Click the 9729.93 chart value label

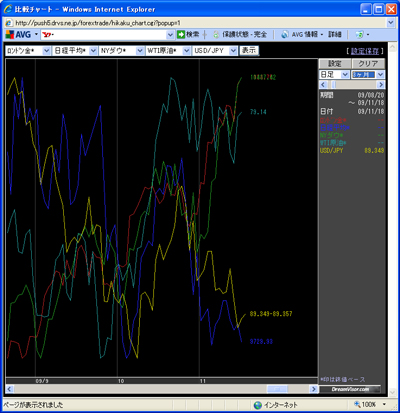pyautogui.click(x=261, y=341)
